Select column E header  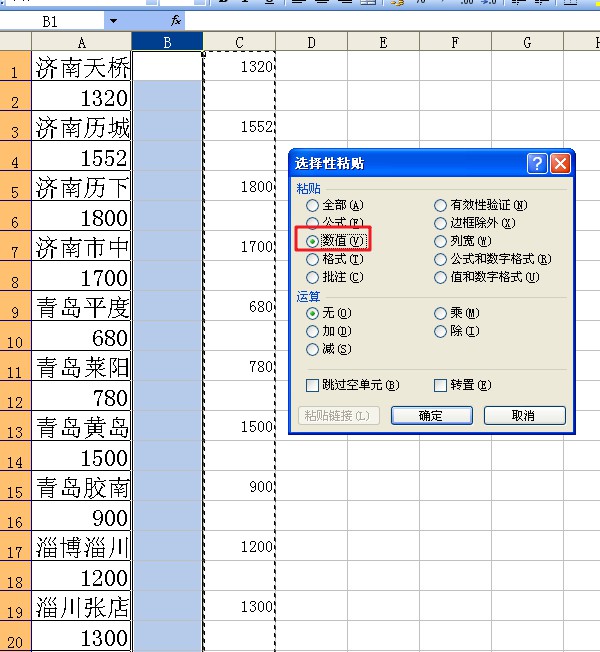[x=383, y=42]
